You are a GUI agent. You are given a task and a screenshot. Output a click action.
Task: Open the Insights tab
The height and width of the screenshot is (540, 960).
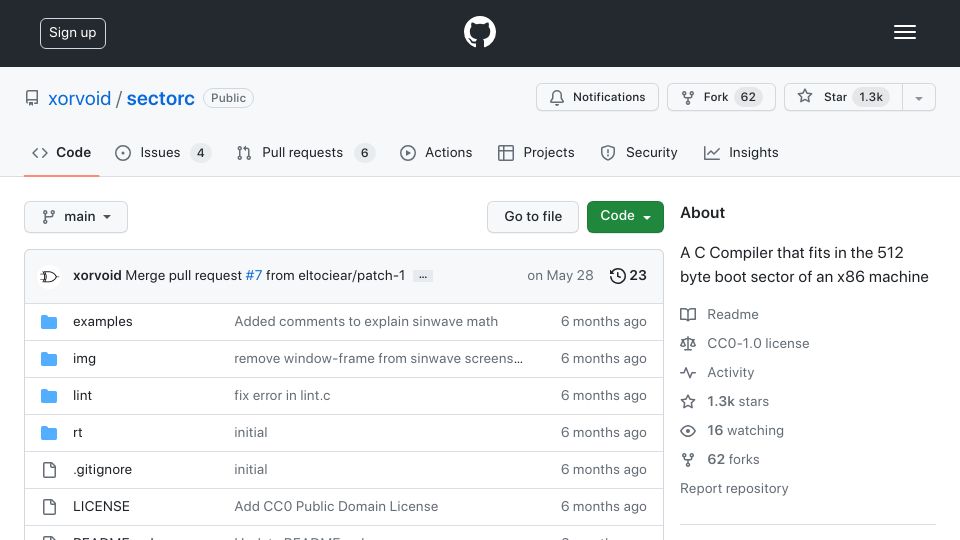coord(741,152)
